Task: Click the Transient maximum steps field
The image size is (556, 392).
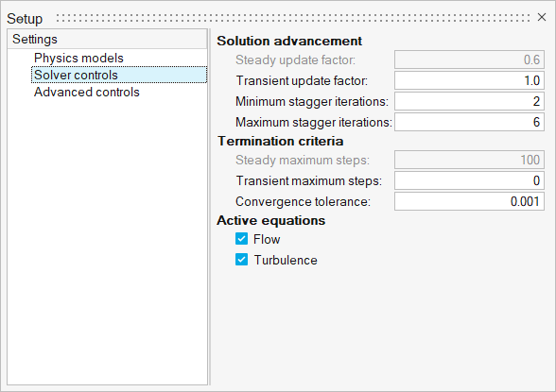Action: pyautogui.click(x=469, y=180)
